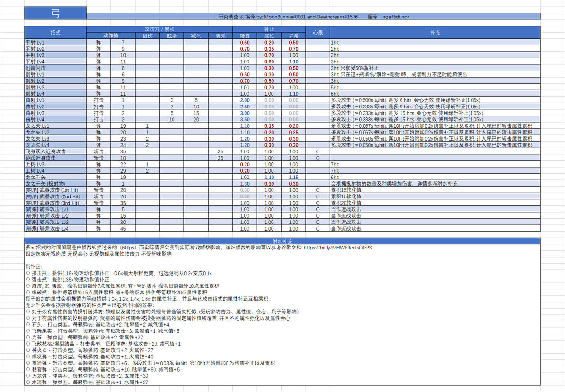Click the 龙之千矢 (投射物) cell
The height and width of the screenshot is (392, 565).
pos(55,184)
